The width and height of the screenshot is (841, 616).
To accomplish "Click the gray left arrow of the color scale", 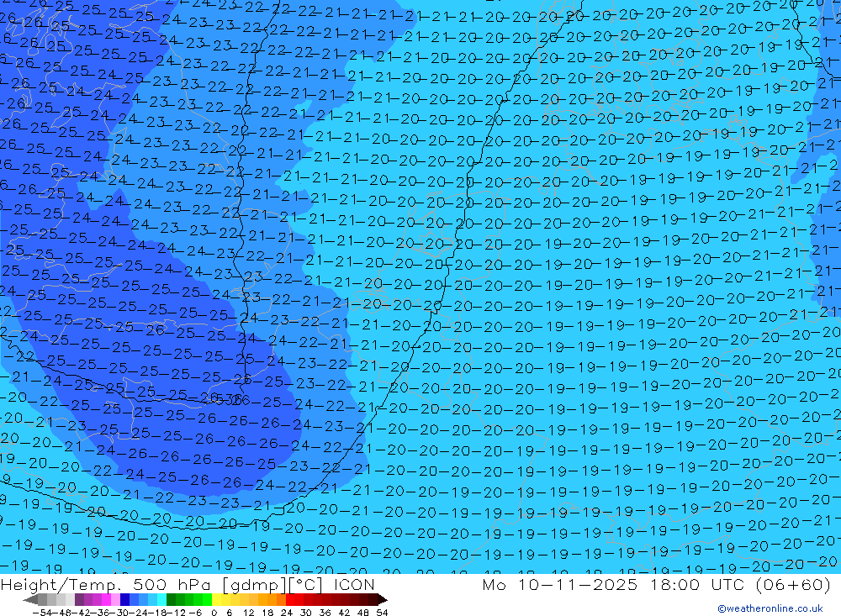I will pos(30,599).
